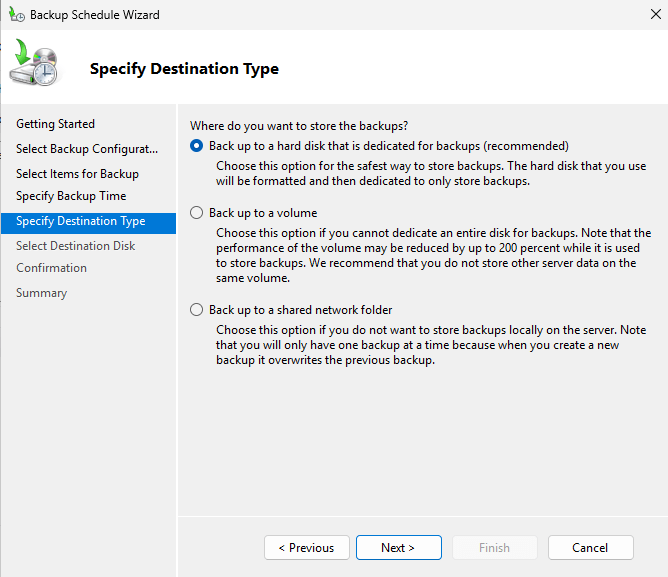Click the 'Where do you want to store' prompt

pyautogui.click(x=299, y=126)
